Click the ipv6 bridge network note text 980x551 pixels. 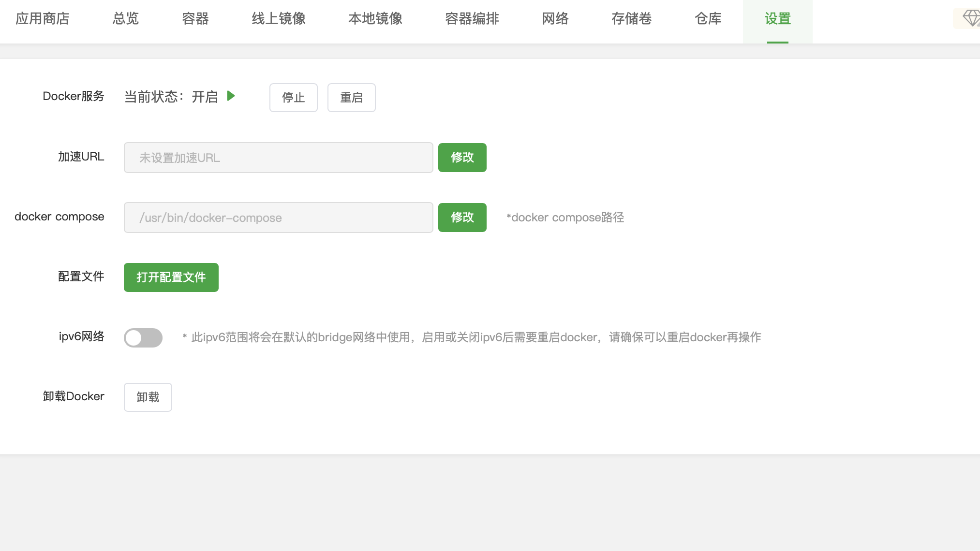[x=472, y=337]
